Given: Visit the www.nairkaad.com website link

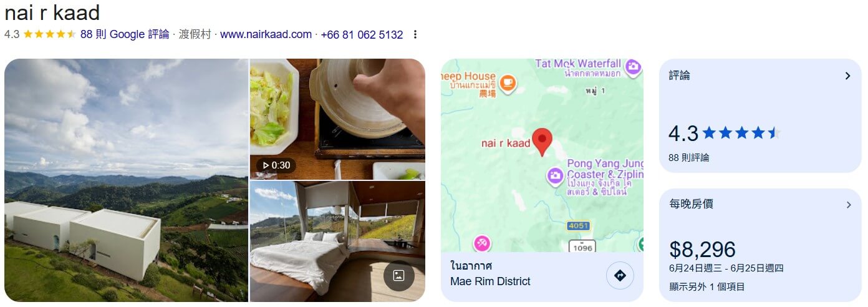Looking at the screenshot, I should (x=266, y=35).
